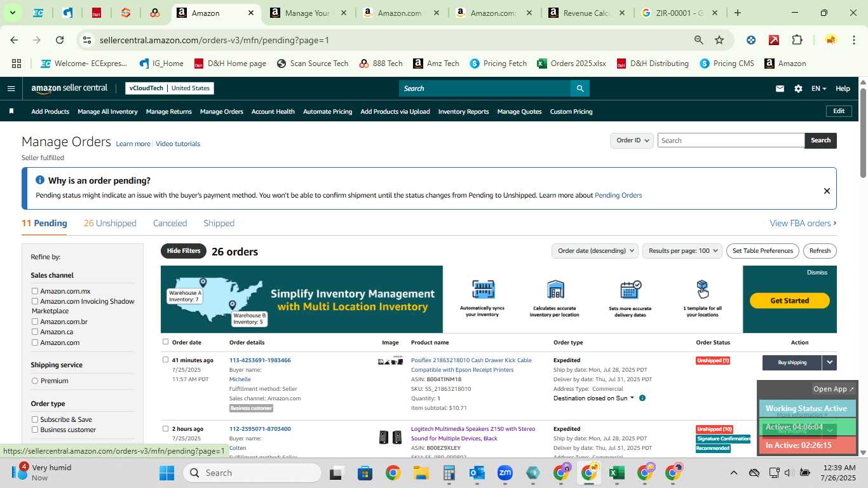Open a new browser tab
Image resolution: width=868 pixels, height=488 pixels.
point(737,13)
